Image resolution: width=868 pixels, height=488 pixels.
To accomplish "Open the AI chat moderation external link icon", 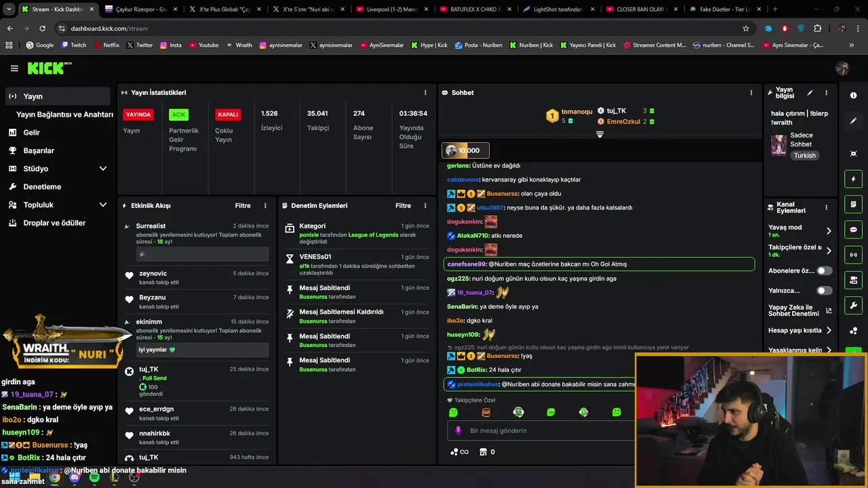I will [x=829, y=311].
